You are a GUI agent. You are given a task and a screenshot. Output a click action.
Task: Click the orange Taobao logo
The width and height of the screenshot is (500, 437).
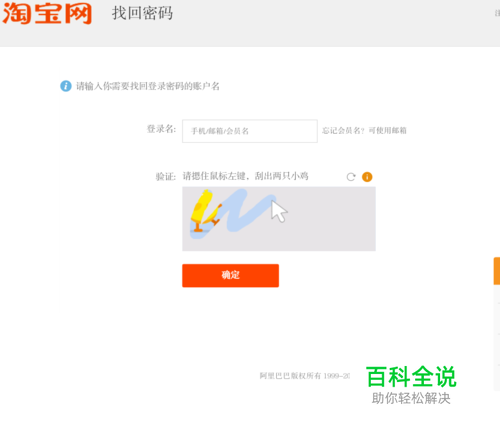click(x=47, y=13)
